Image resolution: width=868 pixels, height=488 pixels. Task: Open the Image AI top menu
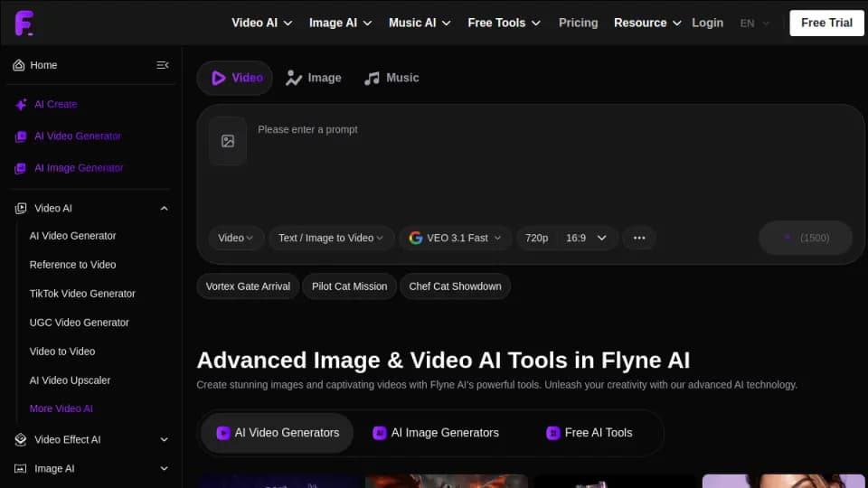click(341, 23)
